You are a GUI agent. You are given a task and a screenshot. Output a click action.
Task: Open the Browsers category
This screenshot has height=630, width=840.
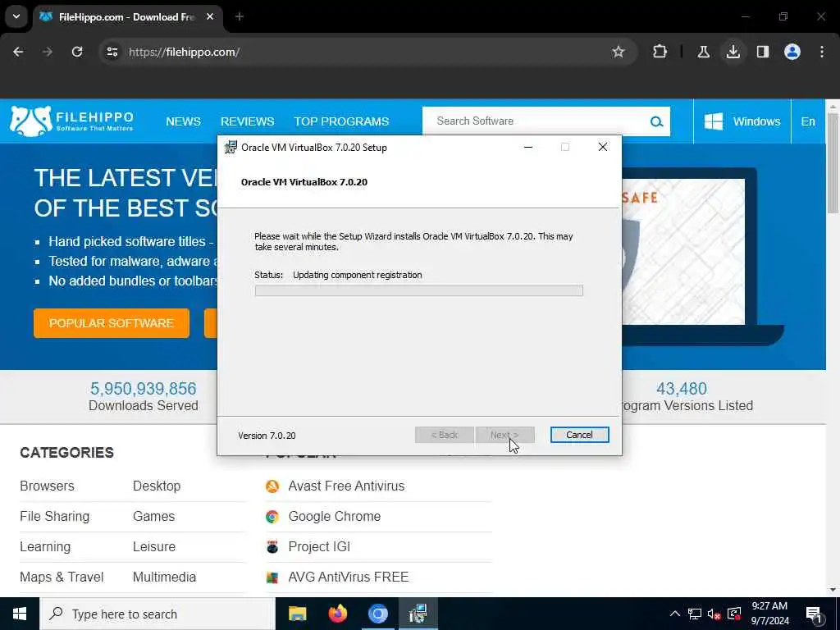point(47,486)
